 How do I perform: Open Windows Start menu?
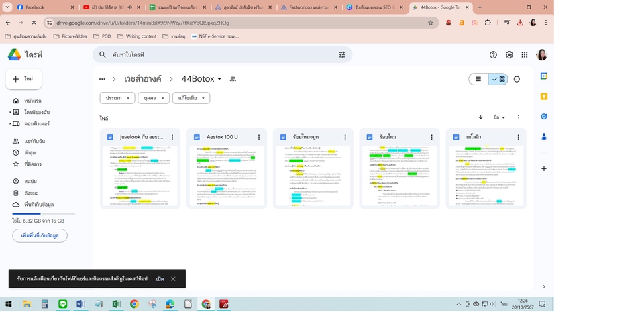click(x=8, y=304)
